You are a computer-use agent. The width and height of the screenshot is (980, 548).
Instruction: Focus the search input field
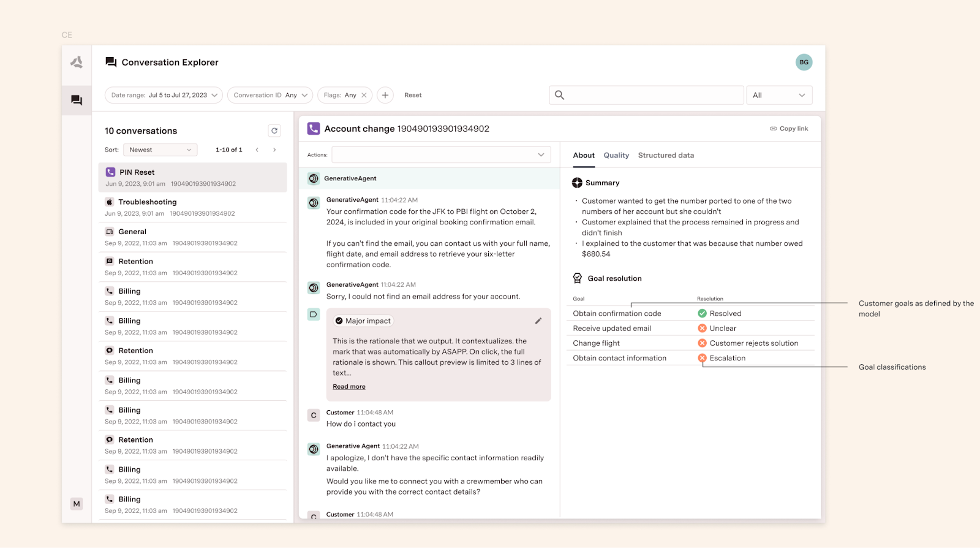click(x=646, y=95)
